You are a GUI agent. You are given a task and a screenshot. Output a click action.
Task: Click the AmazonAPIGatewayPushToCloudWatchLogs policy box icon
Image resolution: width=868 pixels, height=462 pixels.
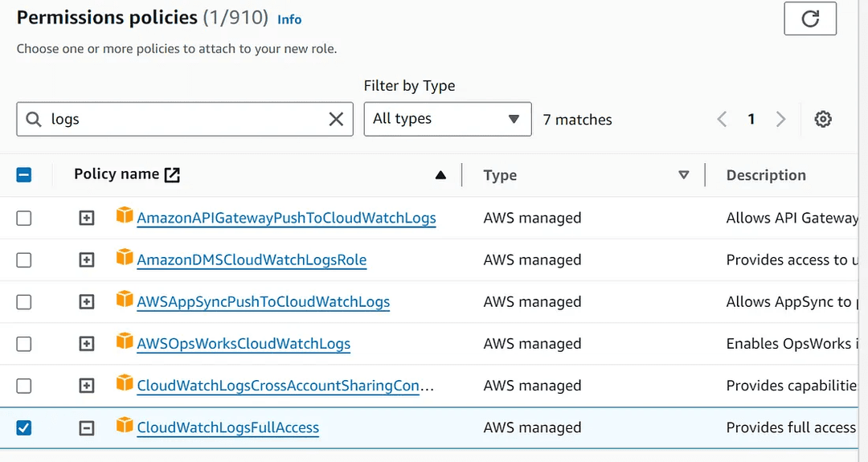(x=125, y=215)
